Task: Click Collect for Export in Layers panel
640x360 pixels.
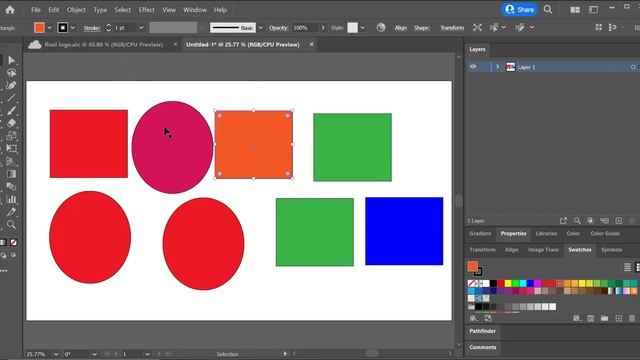Action: (563, 220)
